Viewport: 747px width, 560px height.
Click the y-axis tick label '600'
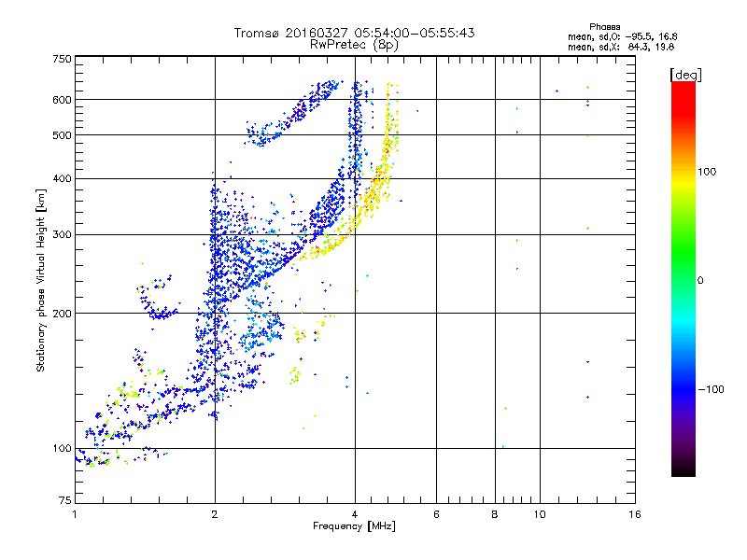(63, 100)
